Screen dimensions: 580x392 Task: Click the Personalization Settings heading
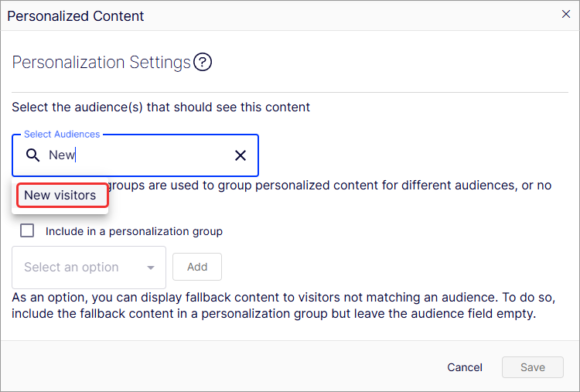(101, 63)
